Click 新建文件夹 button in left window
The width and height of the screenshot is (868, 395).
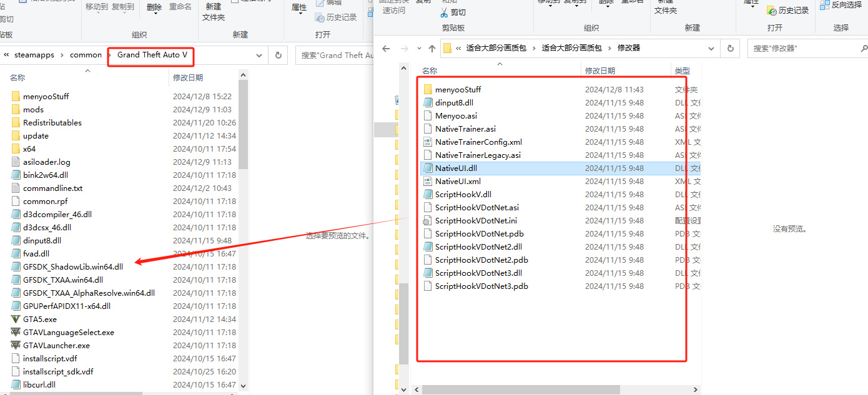point(214,11)
